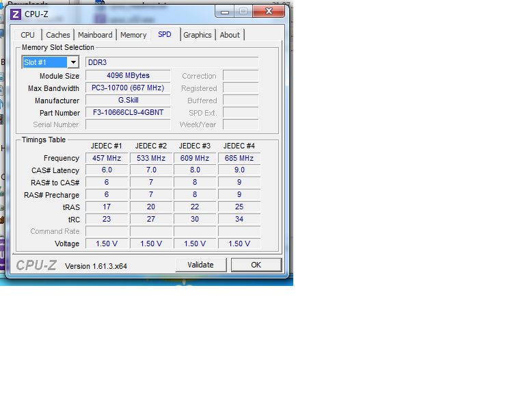Image resolution: width=525 pixels, height=420 pixels.
Task: Click the PC3-10700 (667 MHz) bandwidth value
Action: pyautogui.click(x=128, y=88)
